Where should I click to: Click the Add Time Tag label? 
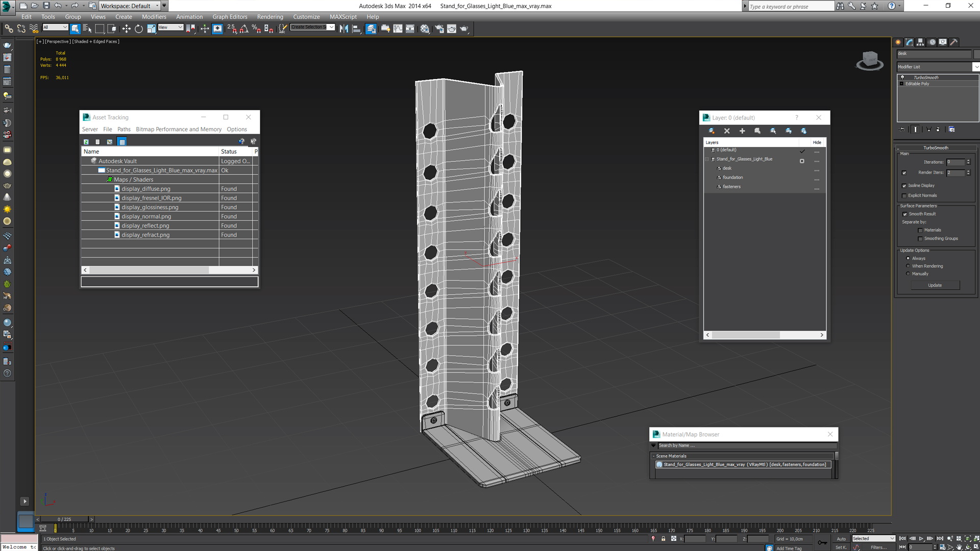tap(789, 548)
